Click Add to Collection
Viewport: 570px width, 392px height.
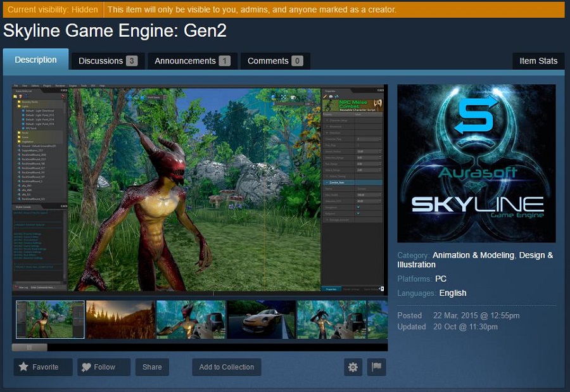[227, 367]
